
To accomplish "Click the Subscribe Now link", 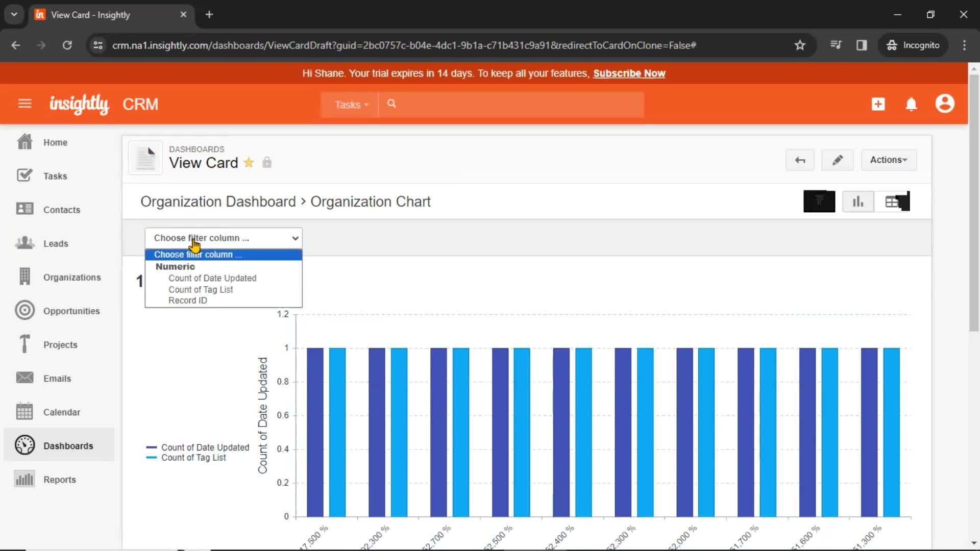I will click(629, 72).
